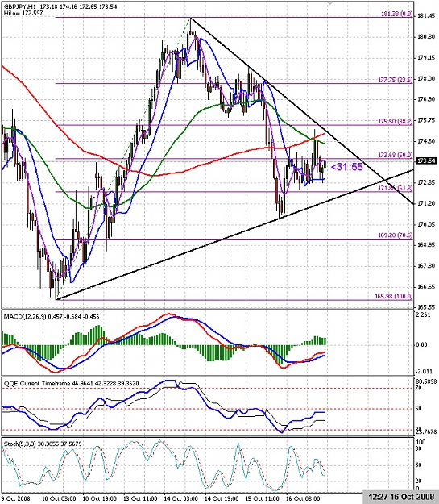Click the 23.7678 QQE scale value
Viewport: 439px width, 504px height.
pos(426,432)
